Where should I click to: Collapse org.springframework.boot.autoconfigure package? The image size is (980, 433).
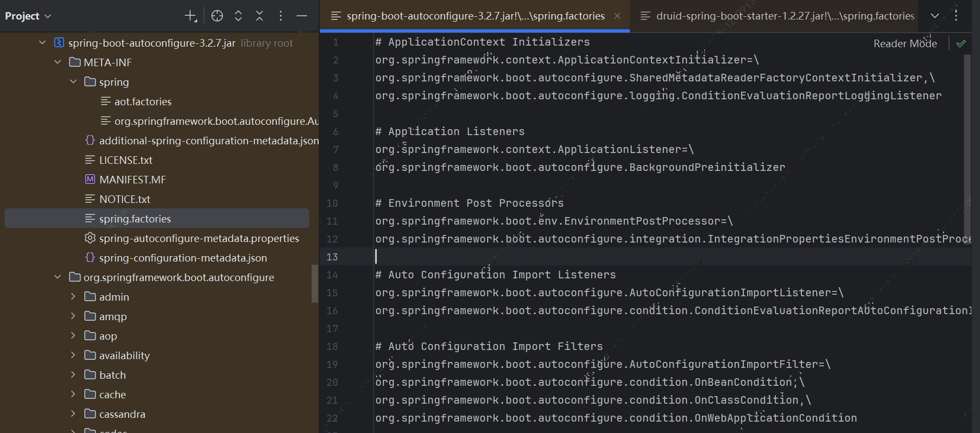(58, 277)
